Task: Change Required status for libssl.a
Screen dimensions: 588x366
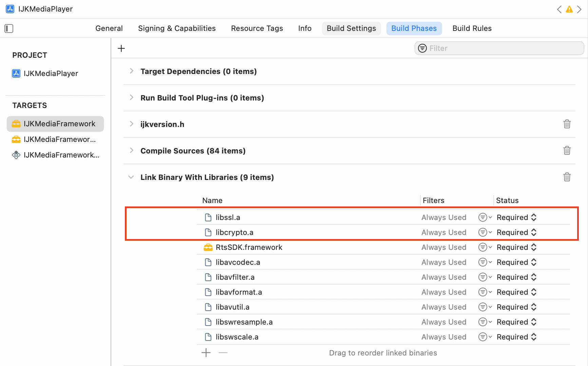Action: [x=516, y=217]
